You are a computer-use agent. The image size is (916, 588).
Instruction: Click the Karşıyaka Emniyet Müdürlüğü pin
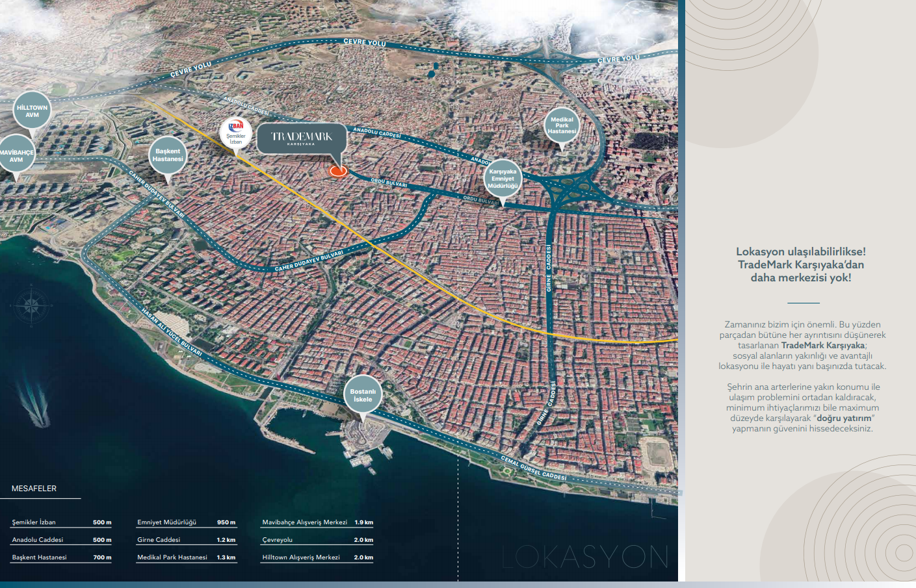tap(503, 179)
